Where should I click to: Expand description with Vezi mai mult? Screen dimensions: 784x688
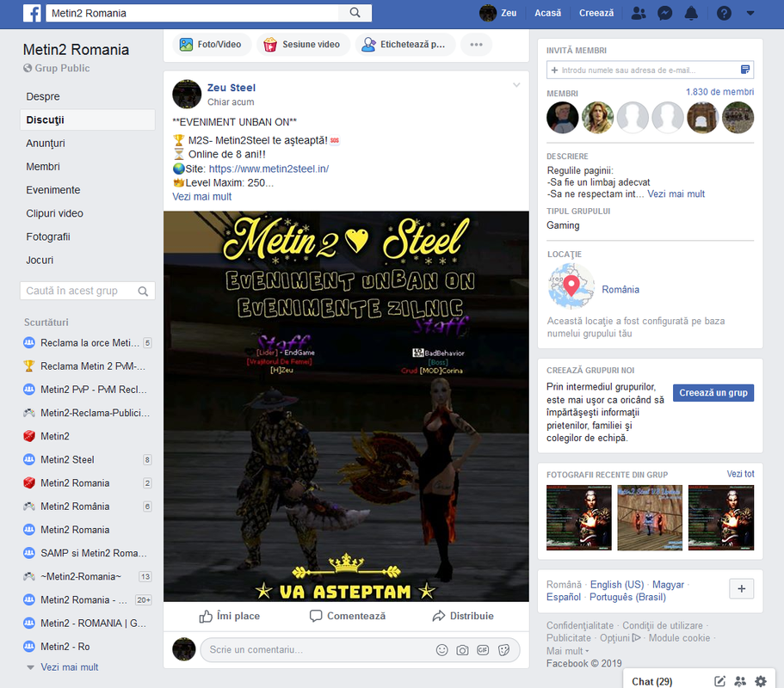676,193
